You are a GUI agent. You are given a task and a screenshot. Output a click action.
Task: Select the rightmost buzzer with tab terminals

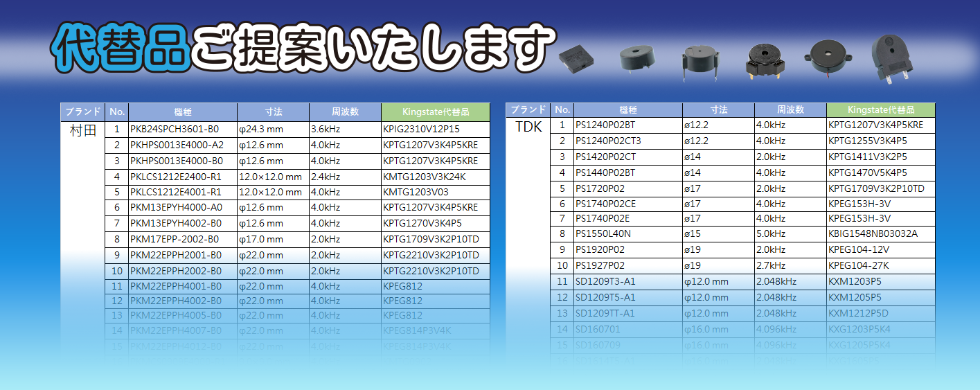[x=891, y=57]
